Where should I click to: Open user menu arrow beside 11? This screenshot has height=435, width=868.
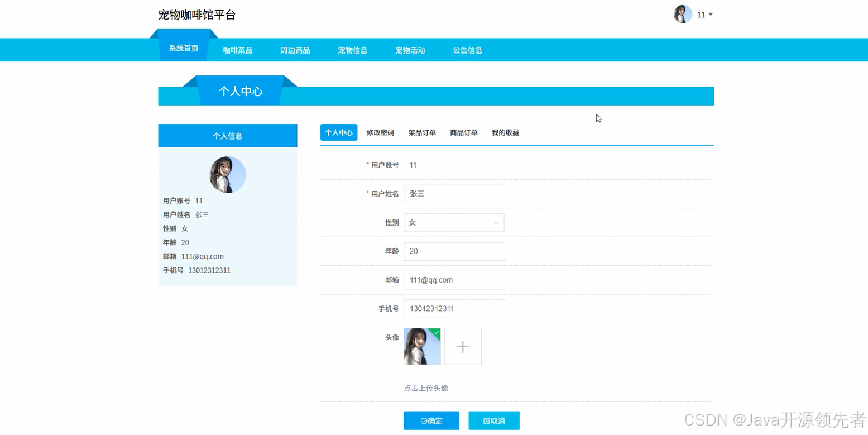[711, 15]
